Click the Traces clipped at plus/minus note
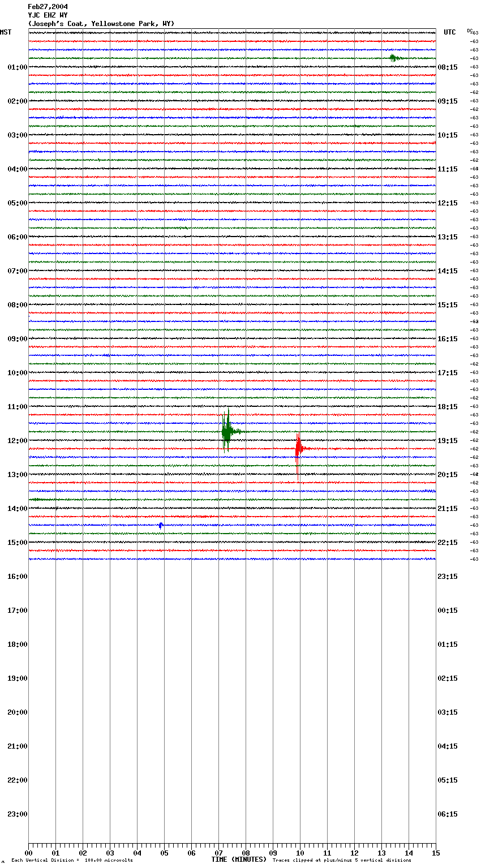This screenshot has width=481, height=868. coord(342,861)
